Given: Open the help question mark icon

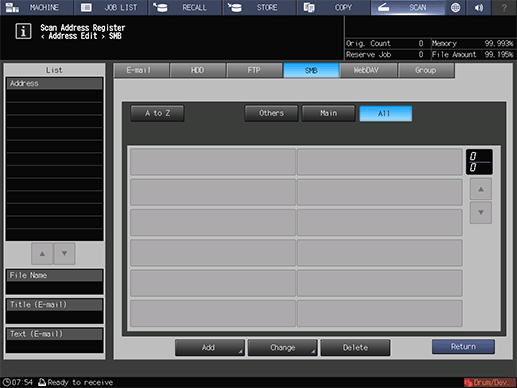Looking at the screenshot, I should [x=504, y=7].
